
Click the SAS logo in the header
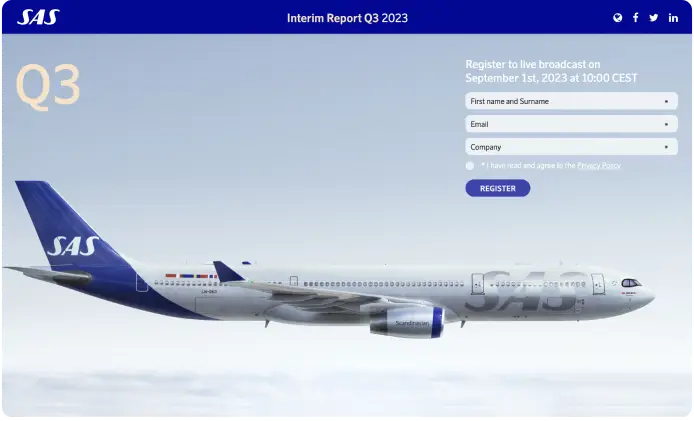tap(38, 17)
